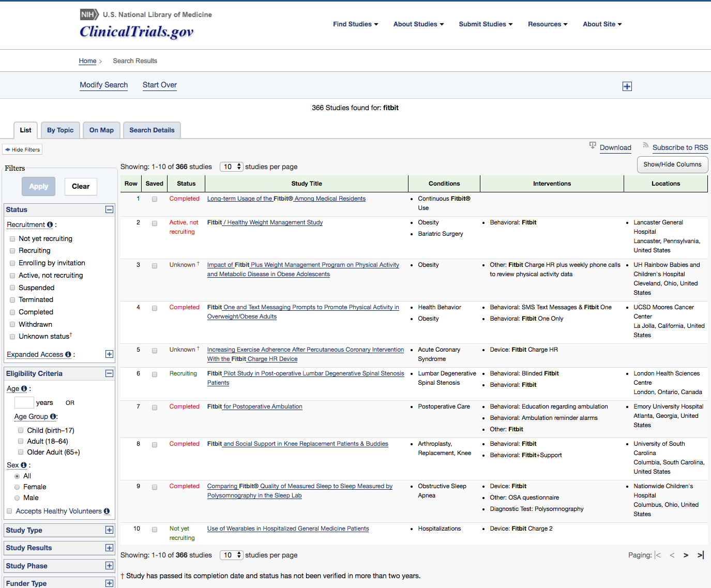Expand the Study Phase filter
The width and height of the screenshot is (711, 588).
(x=109, y=566)
